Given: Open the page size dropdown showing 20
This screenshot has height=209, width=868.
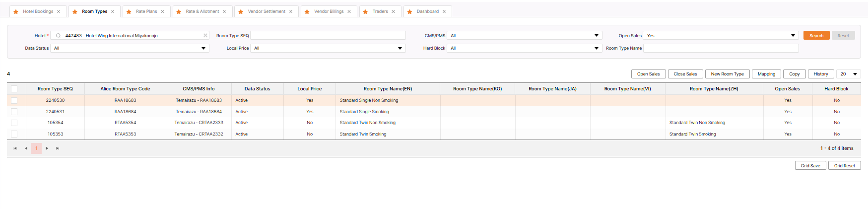Looking at the screenshot, I should 849,74.
